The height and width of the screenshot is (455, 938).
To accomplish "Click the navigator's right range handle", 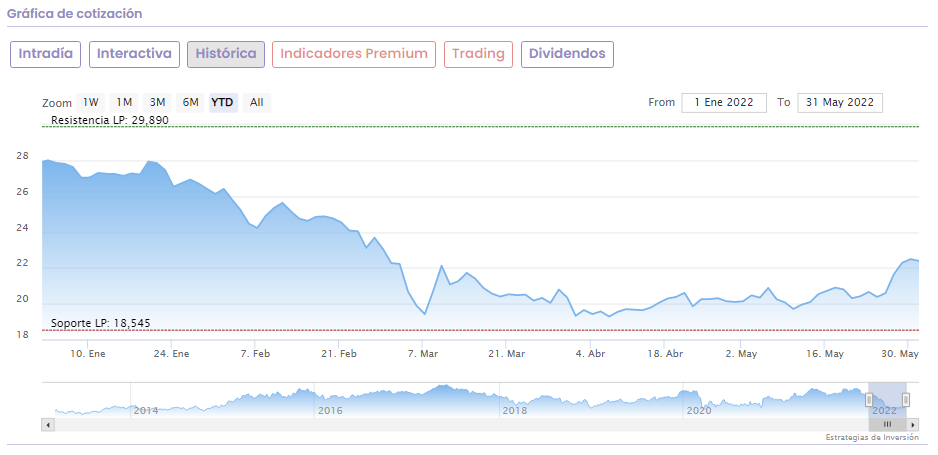I will (905, 400).
